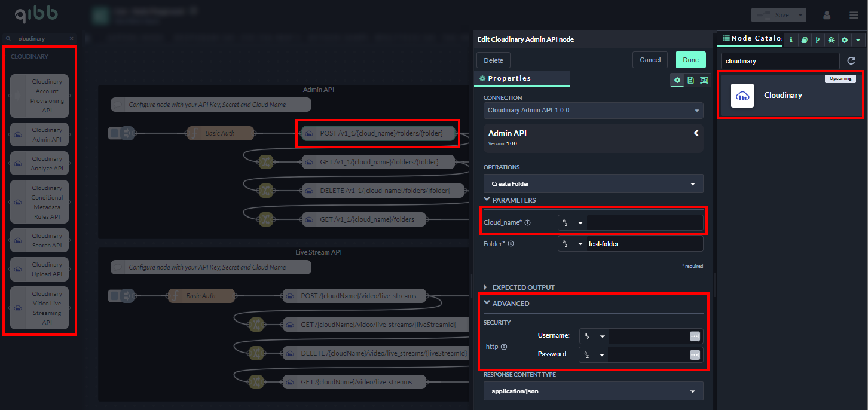The width and height of the screenshot is (868, 410).
Task: Click info icon next to Cloud_name
Action: pos(527,223)
